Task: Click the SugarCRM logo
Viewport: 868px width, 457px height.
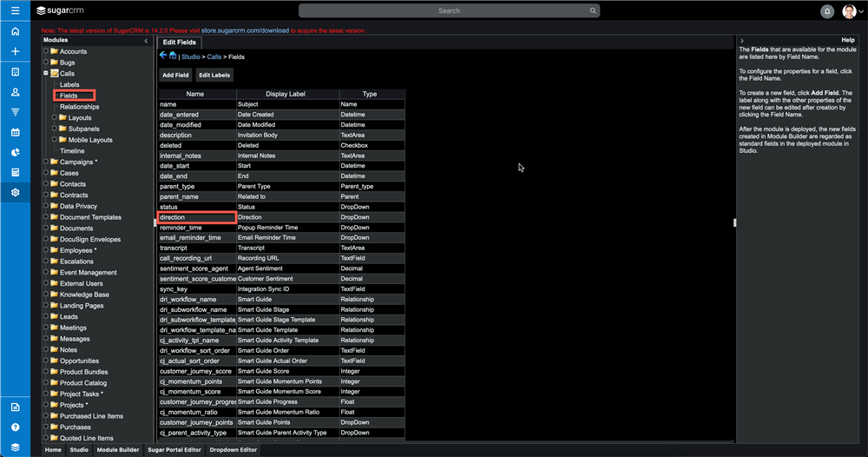Action: click(60, 10)
